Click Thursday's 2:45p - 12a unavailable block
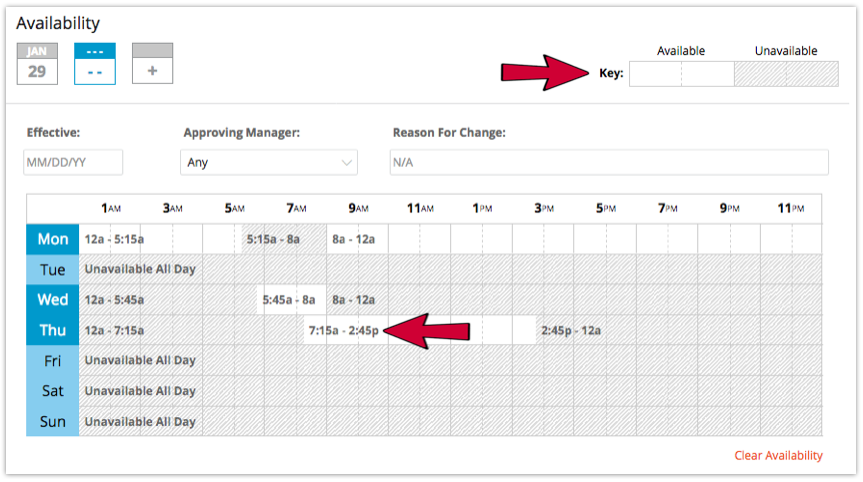The width and height of the screenshot is (863, 482). click(679, 330)
